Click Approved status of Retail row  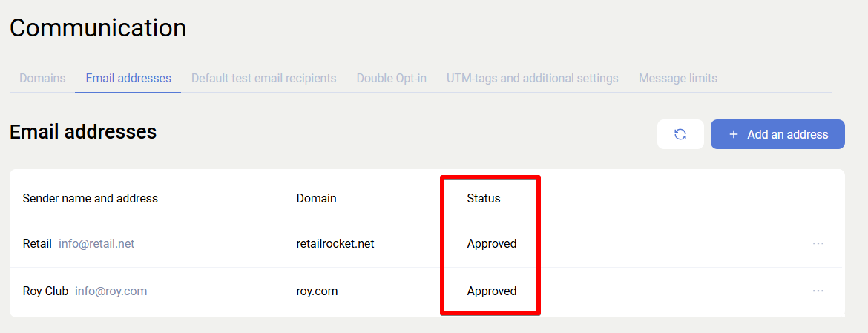coord(492,243)
